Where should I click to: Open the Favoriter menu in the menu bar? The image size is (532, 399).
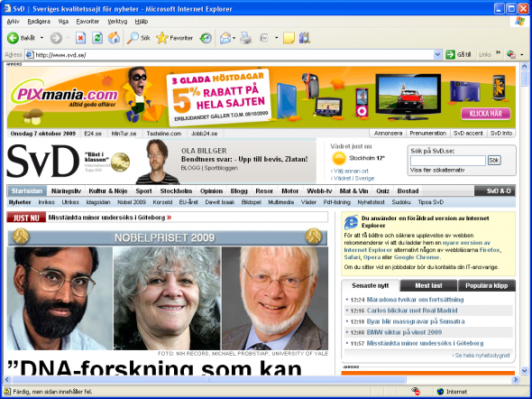[x=87, y=22]
